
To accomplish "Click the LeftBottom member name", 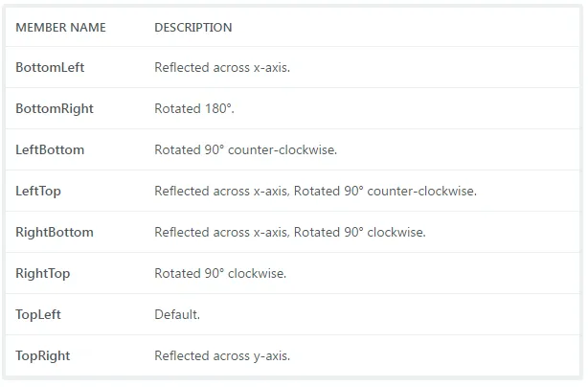I will click(x=50, y=150).
